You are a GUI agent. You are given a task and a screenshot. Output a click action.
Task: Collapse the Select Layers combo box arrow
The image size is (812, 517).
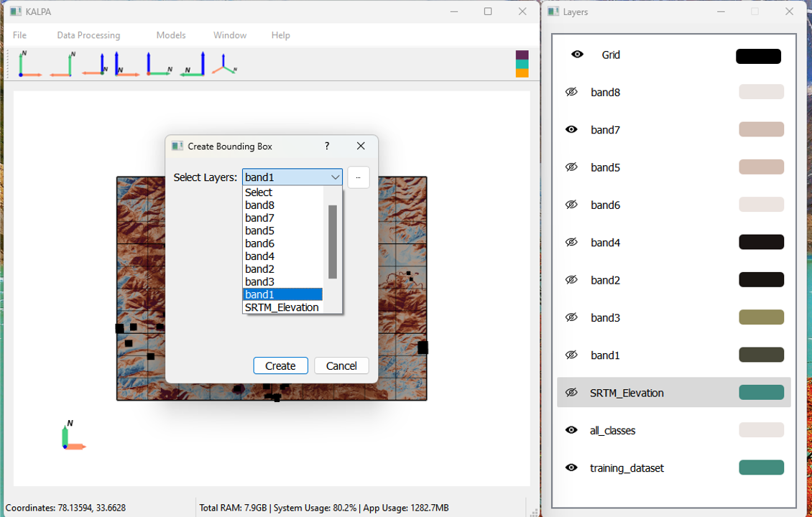pos(335,177)
